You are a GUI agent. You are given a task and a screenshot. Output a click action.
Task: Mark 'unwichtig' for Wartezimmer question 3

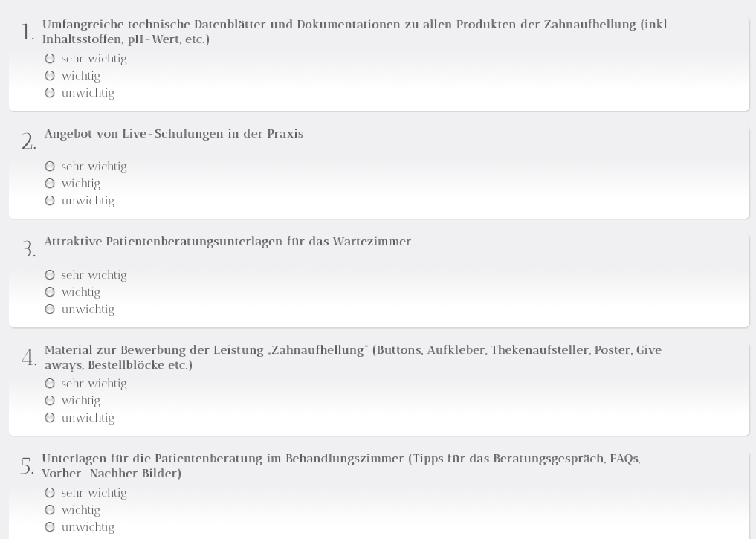pyautogui.click(x=50, y=309)
